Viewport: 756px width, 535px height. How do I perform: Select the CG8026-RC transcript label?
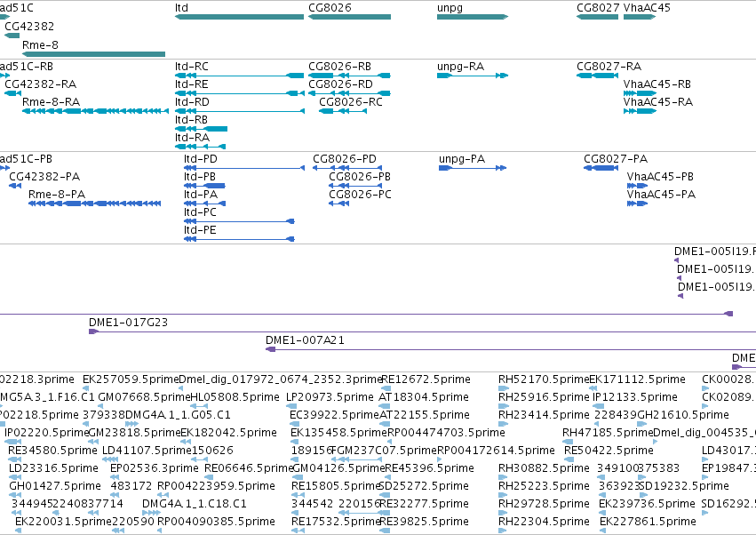(351, 102)
